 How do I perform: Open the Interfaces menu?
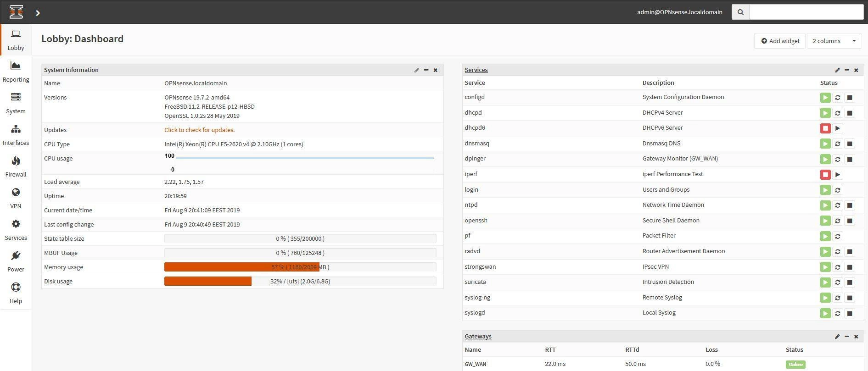pos(16,135)
